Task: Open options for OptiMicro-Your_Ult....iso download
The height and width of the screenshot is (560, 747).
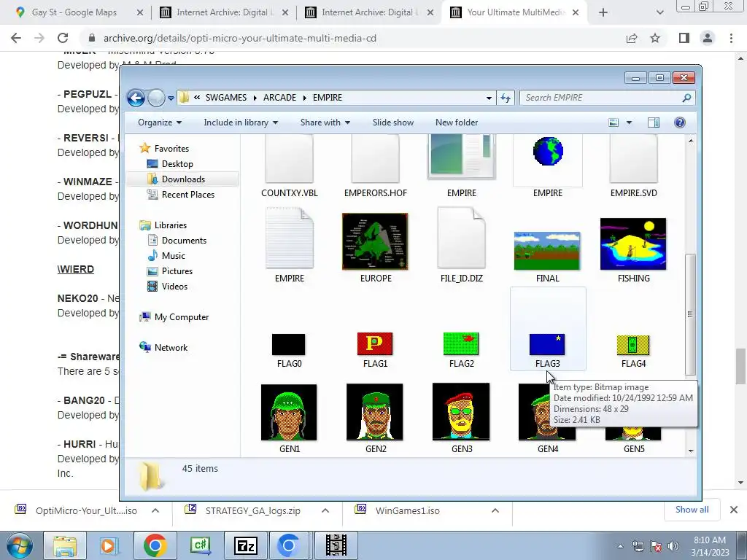Action: pyautogui.click(x=155, y=511)
